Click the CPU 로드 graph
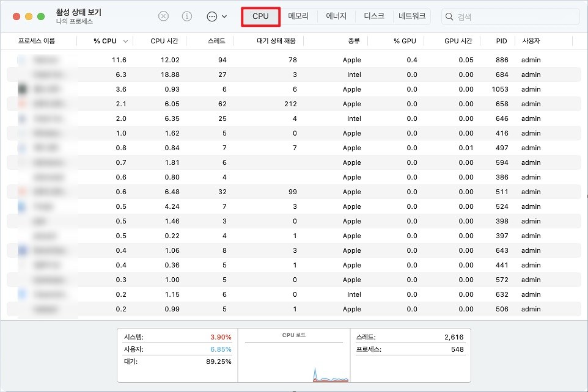588x392 pixels. (293, 360)
